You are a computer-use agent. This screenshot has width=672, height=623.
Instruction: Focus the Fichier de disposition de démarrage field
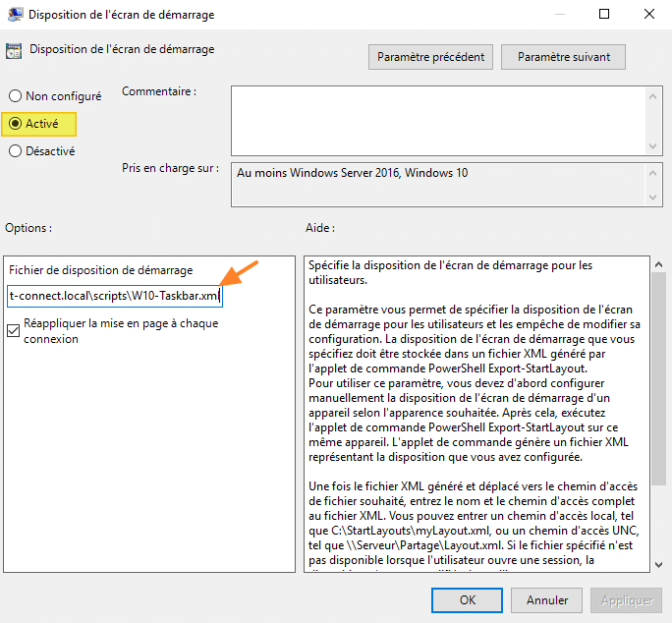pyautogui.click(x=115, y=296)
